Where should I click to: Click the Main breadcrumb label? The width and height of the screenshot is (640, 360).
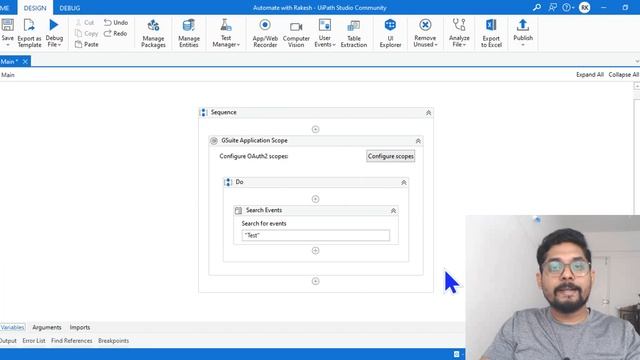point(8,75)
